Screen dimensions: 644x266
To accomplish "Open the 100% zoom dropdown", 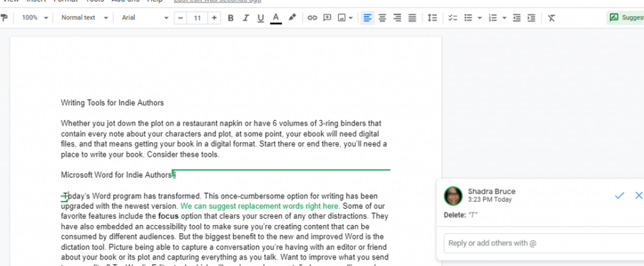I will (35, 18).
